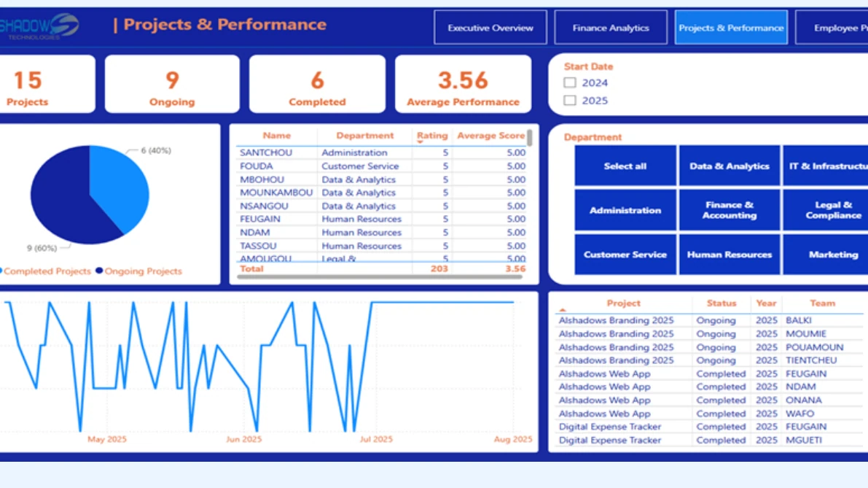Select the BALKI team row
This screenshot has height=488, width=868.
tap(711, 321)
